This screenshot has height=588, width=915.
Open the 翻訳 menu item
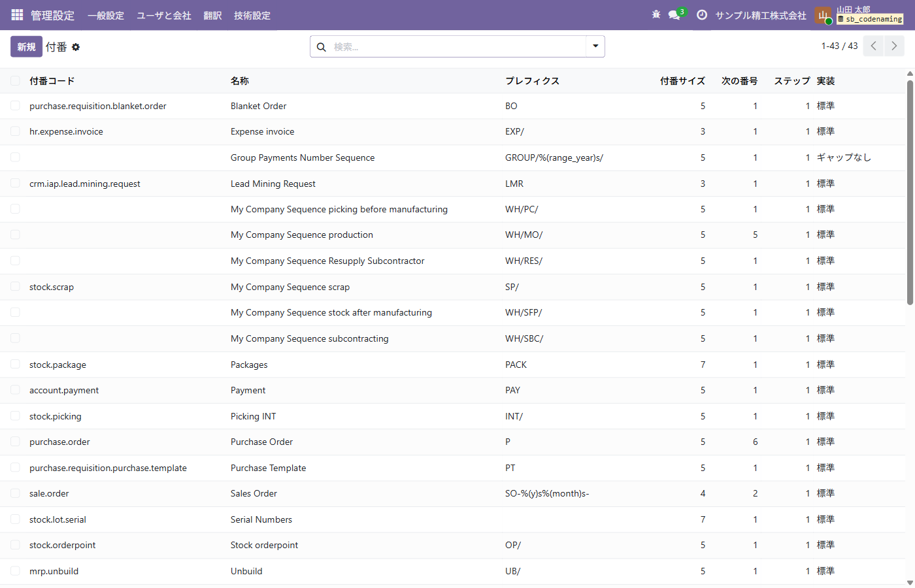[212, 15]
